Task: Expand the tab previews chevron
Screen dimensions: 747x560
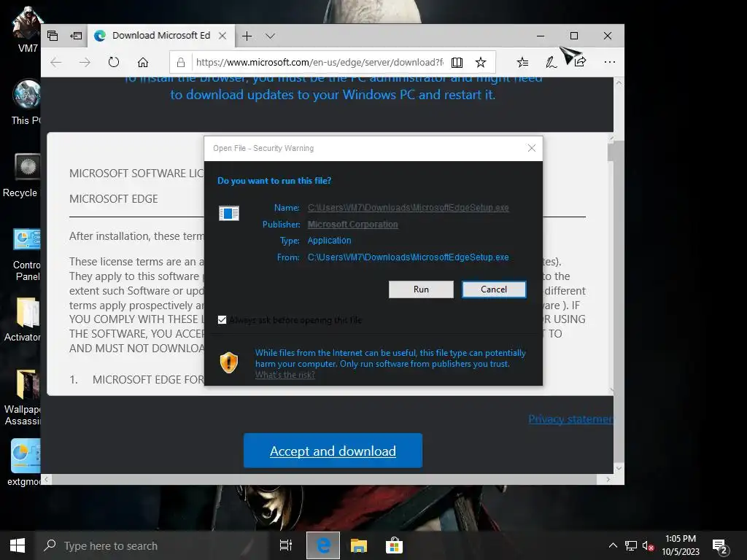Action: tap(270, 36)
